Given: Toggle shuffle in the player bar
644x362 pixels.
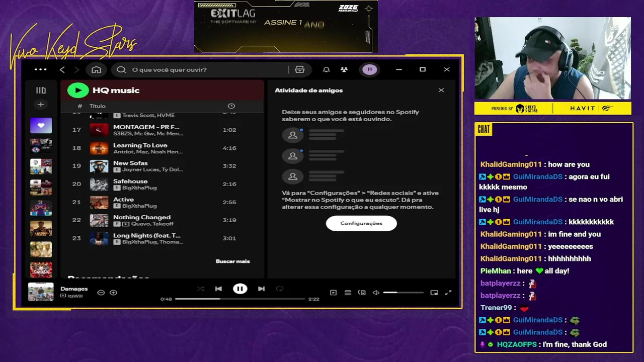Looking at the screenshot, I should (201, 289).
